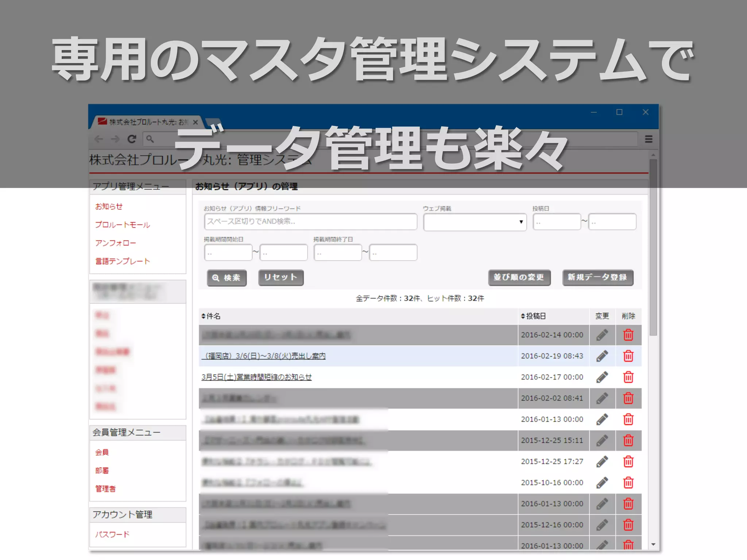This screenshot has height=560, width=747.
Task: Edit the row dated 2016-02-14 00:00
Action: pos(602,335)
